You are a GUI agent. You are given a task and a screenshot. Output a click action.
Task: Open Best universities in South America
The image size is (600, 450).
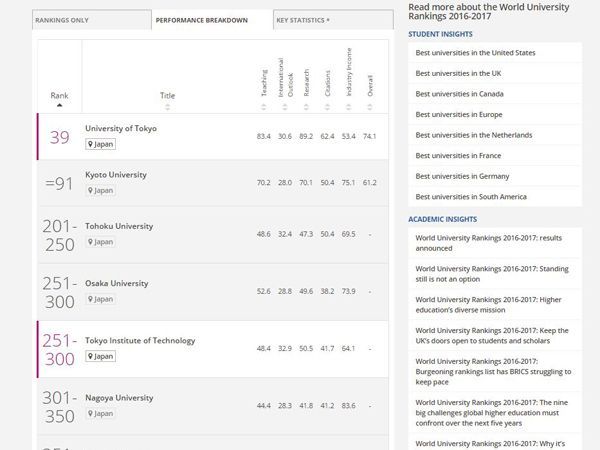click(x=471, y=197)
